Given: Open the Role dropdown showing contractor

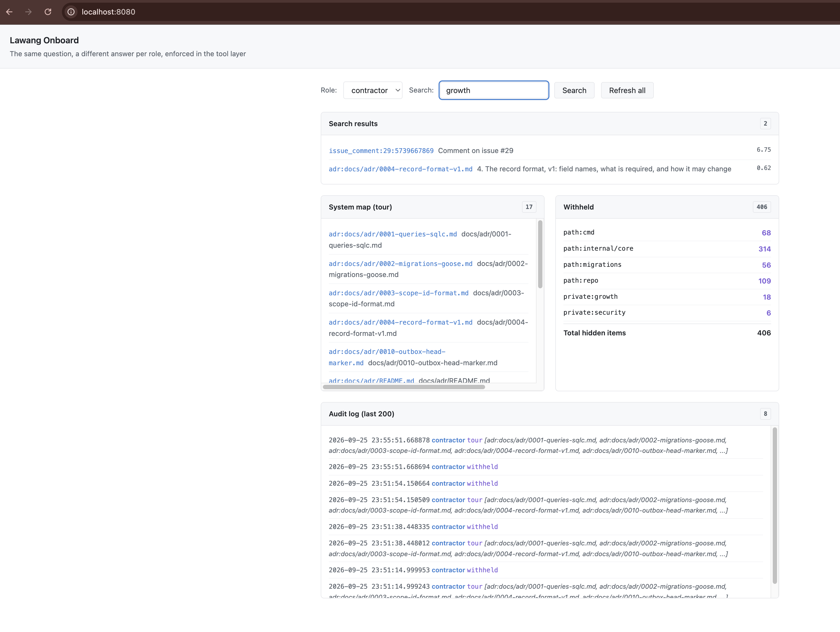Looking at the screenshot, I should [373, 90].
